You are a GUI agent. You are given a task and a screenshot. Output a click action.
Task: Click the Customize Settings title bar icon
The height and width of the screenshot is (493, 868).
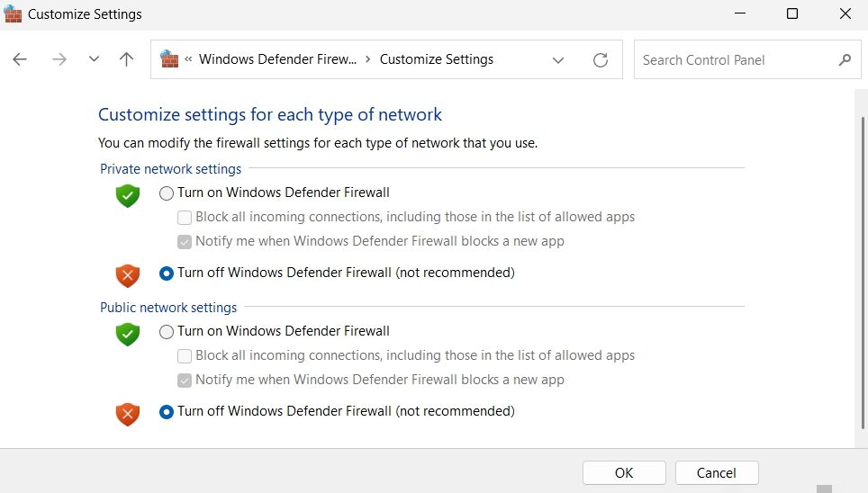pyautogui.click(x=13, y=13)
